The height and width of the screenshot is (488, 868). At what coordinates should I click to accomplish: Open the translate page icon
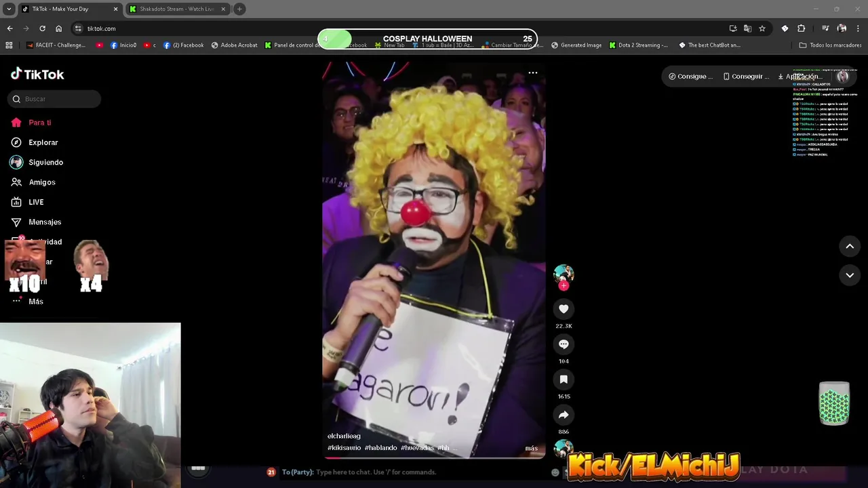(747, 28)
